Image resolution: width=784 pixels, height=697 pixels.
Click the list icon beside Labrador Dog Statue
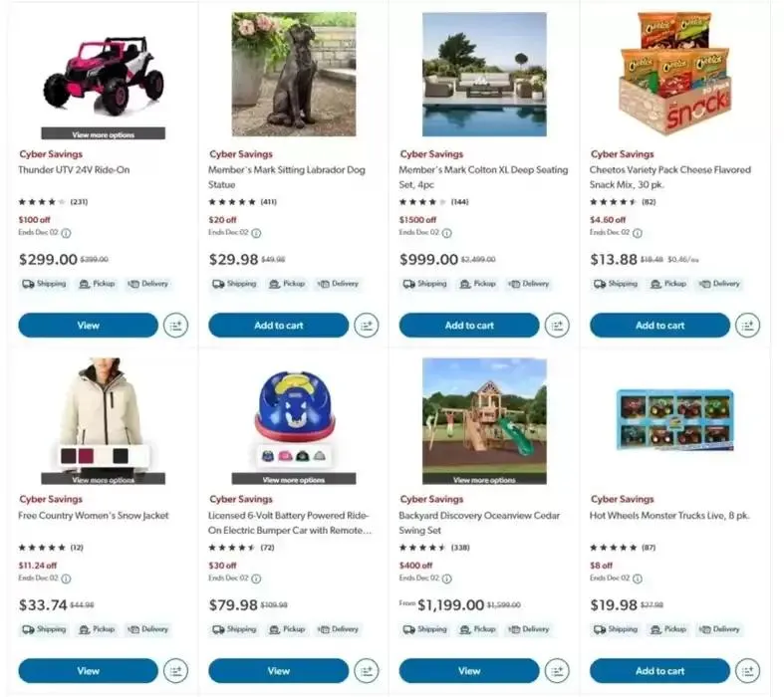pos(367,326)
